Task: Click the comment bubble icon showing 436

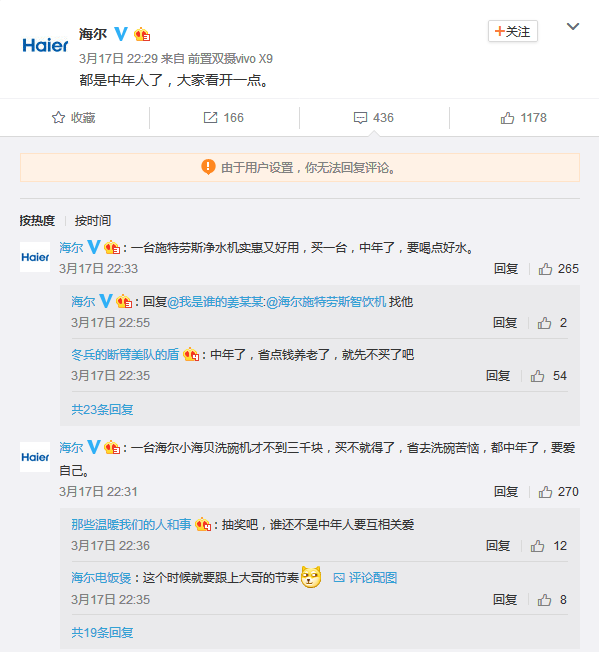Action: [x=360, y=118]
